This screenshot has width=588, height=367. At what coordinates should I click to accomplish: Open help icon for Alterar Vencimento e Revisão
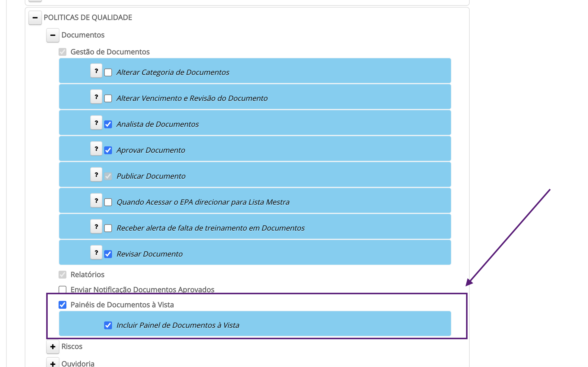96,97
